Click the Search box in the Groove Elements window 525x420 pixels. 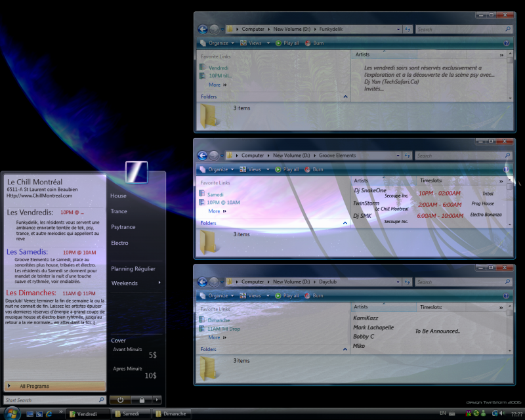(x=464, y=156)
